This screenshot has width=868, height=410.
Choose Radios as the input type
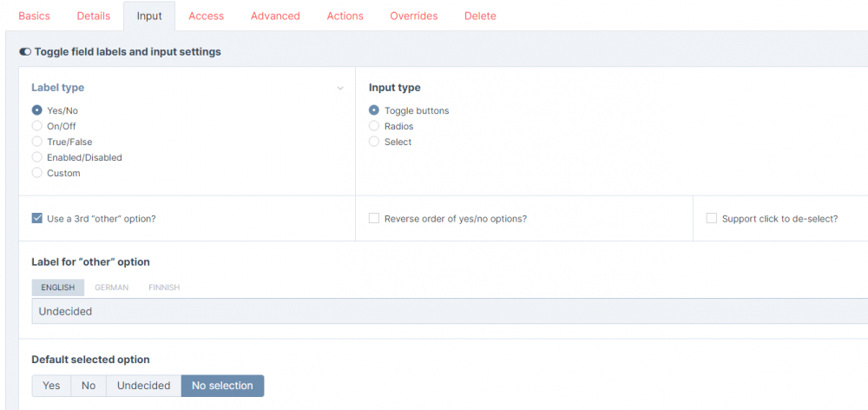374,126
